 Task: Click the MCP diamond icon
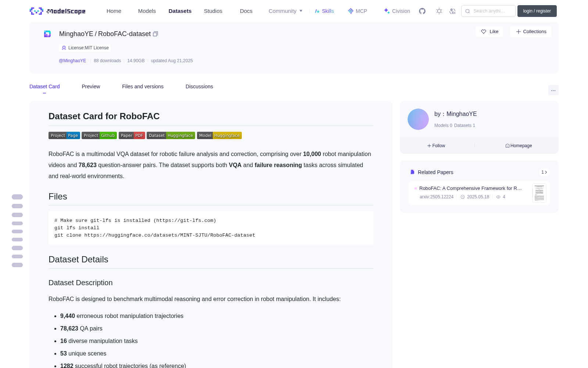351,11
